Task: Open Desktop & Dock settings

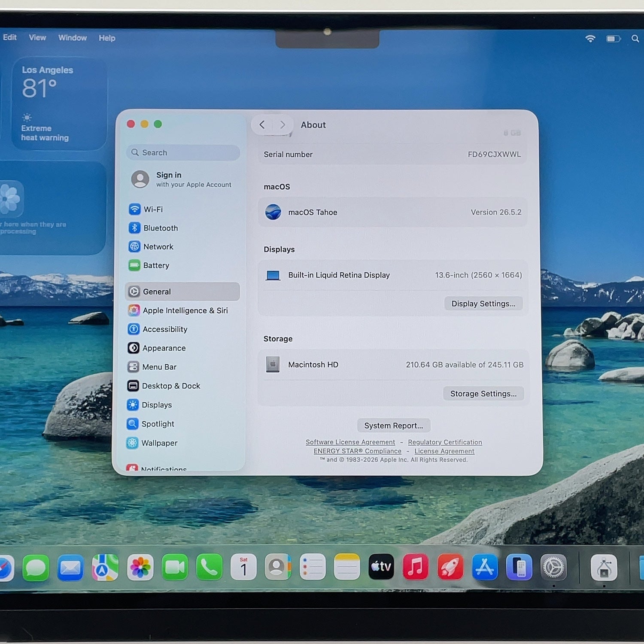Action: pyautogui.click(x=182, y=386)
